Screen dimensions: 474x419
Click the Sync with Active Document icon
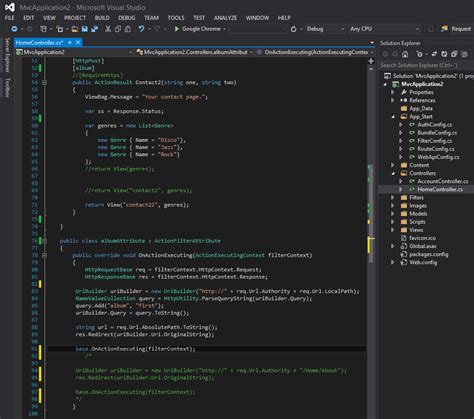[x=434, y=54]
